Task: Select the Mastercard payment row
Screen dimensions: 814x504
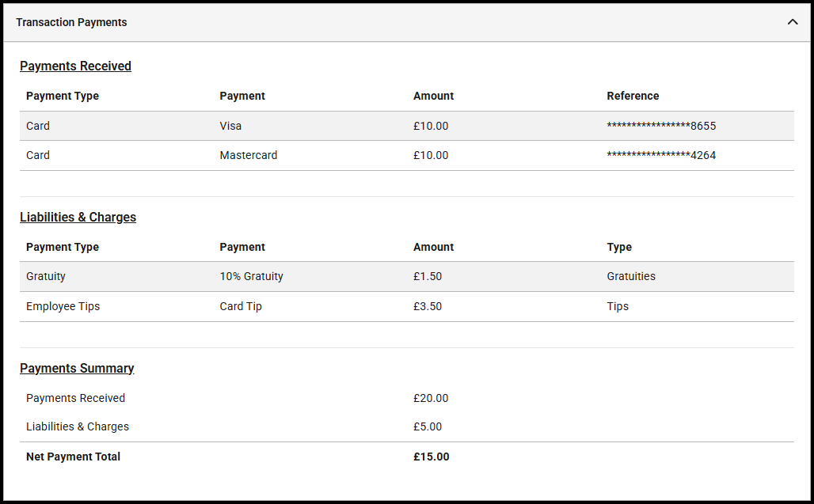Action: [249, 156]
